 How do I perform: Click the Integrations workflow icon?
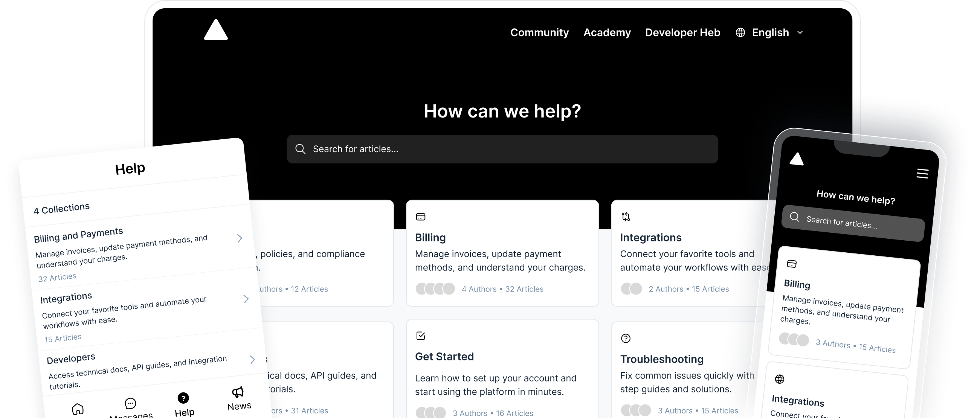(626, 216)
